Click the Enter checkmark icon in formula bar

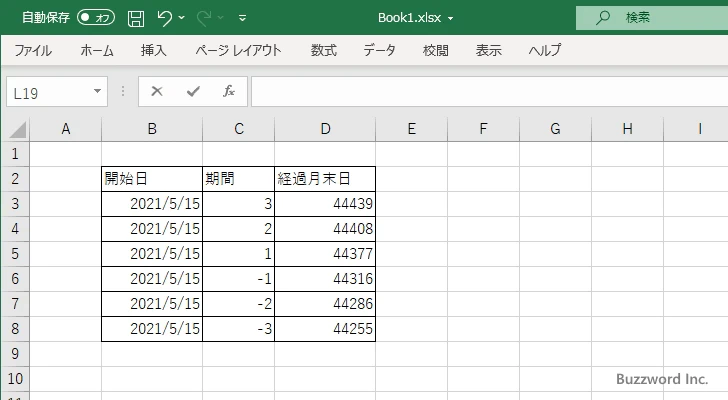tap(193, 91)
